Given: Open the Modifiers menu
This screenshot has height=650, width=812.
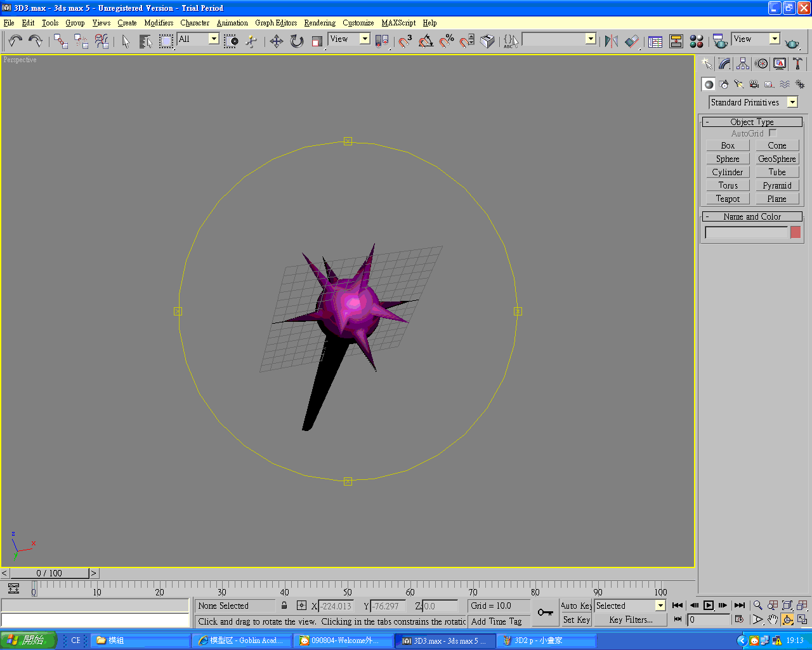Looking at the screenshot, I should pos(159,23).
